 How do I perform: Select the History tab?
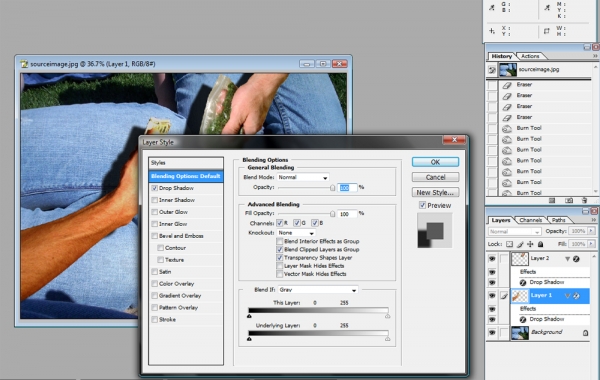[x=502, y=56]
